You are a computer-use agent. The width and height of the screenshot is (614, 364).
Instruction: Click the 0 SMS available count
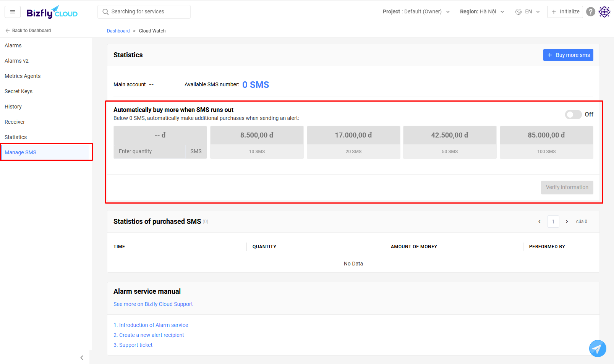click(256, 85)
